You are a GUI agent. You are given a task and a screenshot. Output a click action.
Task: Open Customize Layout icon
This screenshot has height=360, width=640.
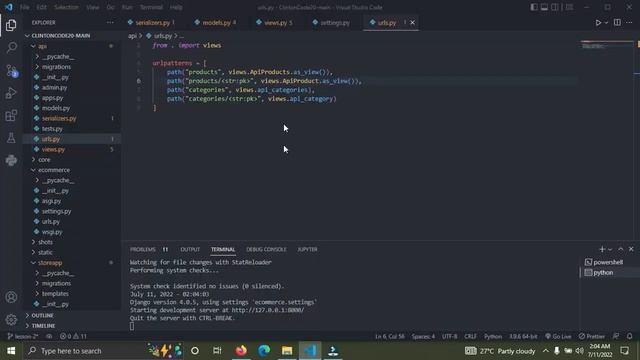(x=569, y=7)
